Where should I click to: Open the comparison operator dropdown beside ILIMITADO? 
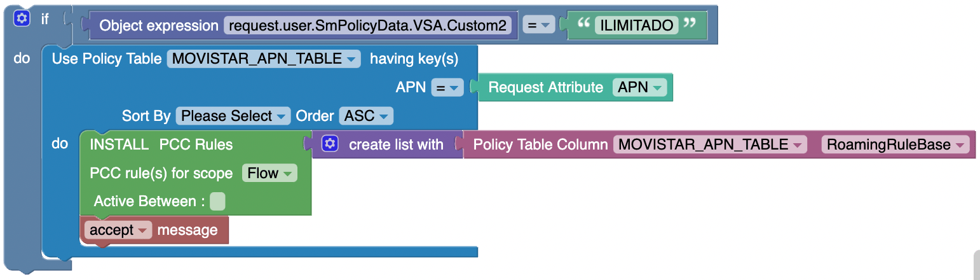[x=540, y=25]
